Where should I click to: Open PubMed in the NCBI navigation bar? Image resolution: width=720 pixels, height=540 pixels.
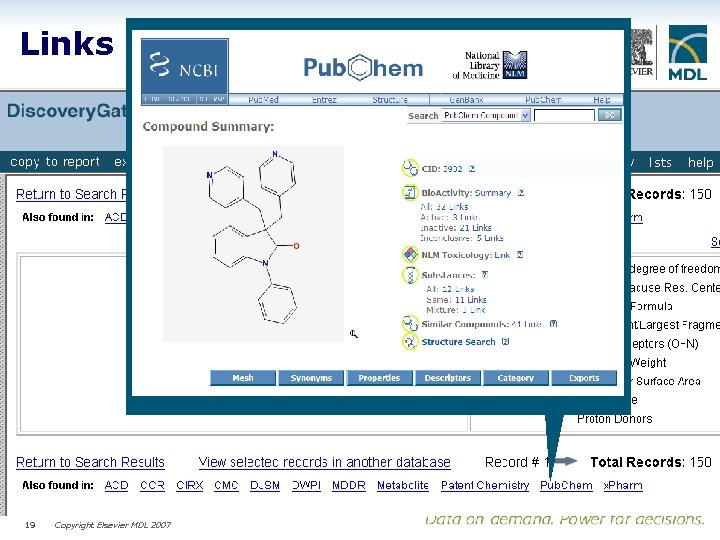tap(263, 100)
